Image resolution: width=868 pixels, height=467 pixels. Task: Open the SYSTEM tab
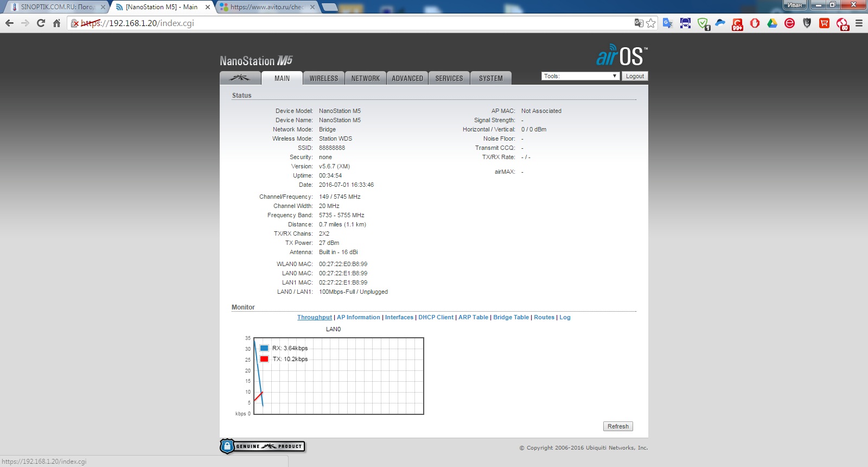pos(491,78)
